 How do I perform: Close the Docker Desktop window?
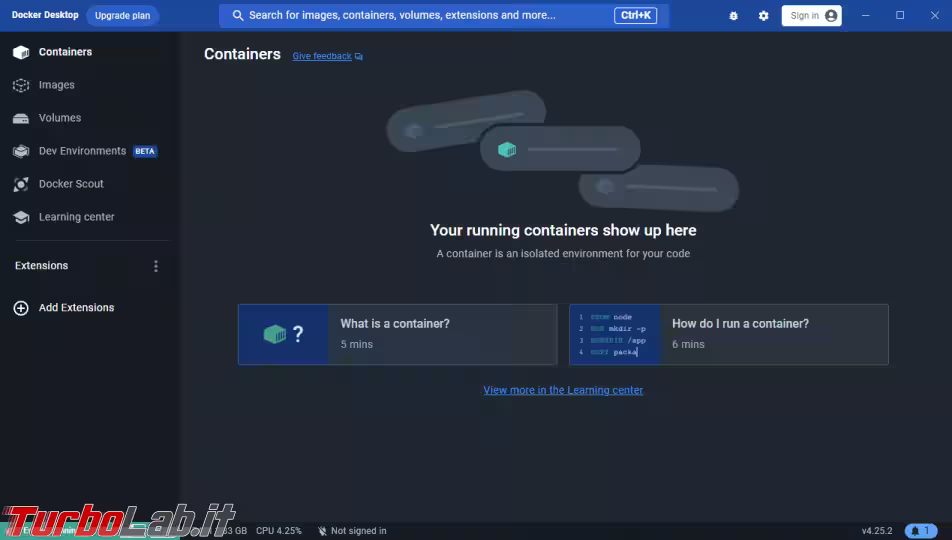pos(935,16)
